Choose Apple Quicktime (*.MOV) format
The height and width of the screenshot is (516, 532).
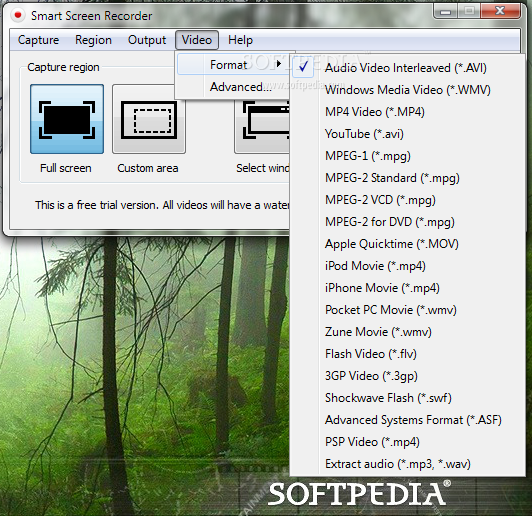coord(407,244)
